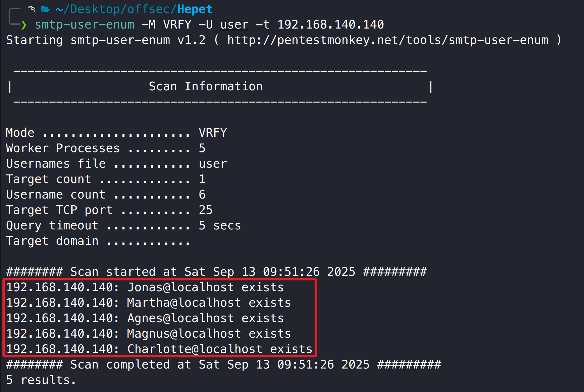Click the Charlotte@localhost result entry
Image resolution: width=584 pixels, height=392 pixels.
[195, 349]
